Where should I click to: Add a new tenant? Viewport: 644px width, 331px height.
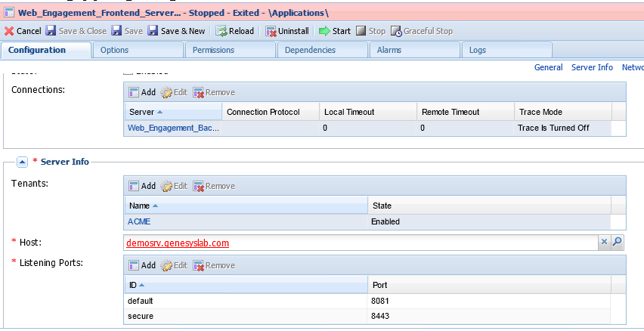(142, 186)
